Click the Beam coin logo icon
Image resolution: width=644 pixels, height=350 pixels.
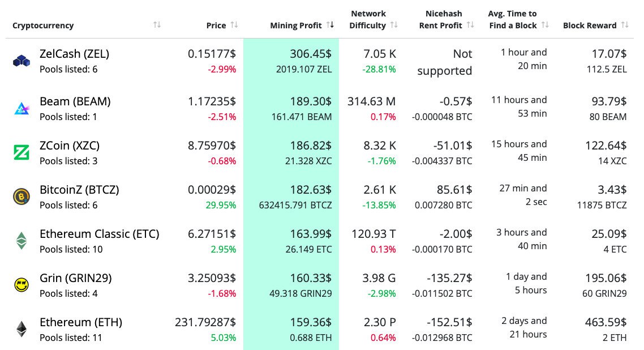tap(21, 109)
